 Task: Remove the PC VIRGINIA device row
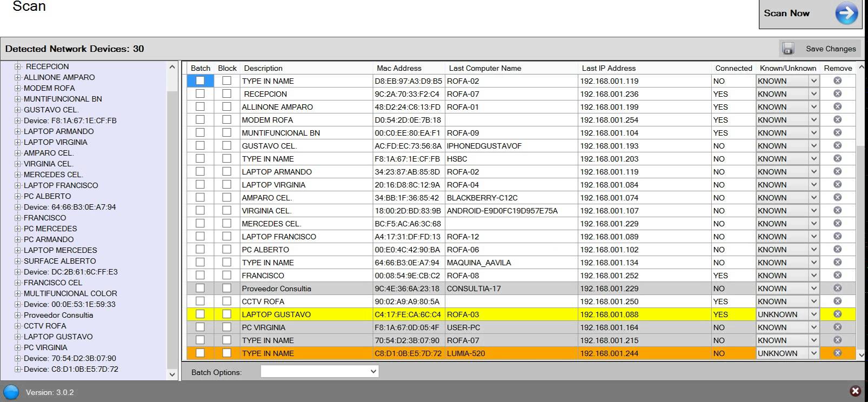837,327
